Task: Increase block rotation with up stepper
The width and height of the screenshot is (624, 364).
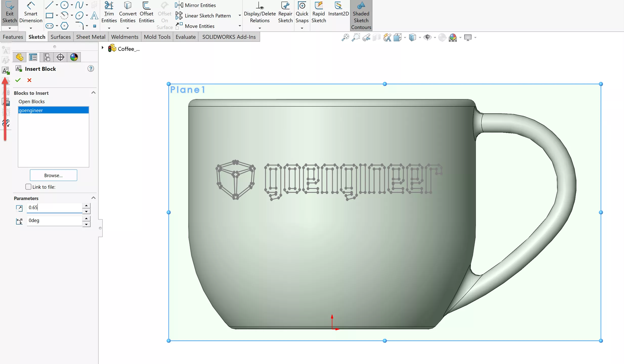Action: [x=86, y=218]
